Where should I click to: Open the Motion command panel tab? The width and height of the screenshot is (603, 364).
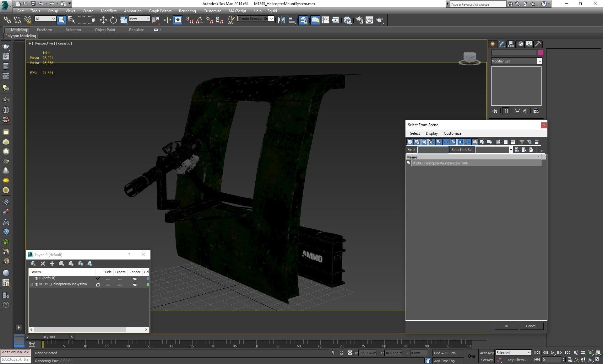[x=520, y=44]
